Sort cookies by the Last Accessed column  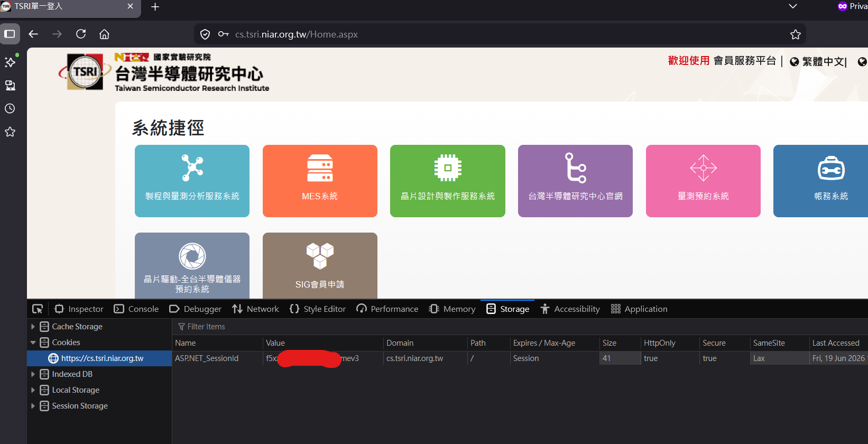[839, 343]
